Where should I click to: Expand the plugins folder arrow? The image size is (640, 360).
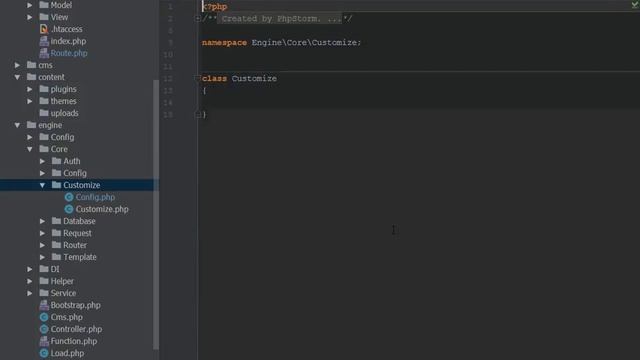(x=30, y=89)
